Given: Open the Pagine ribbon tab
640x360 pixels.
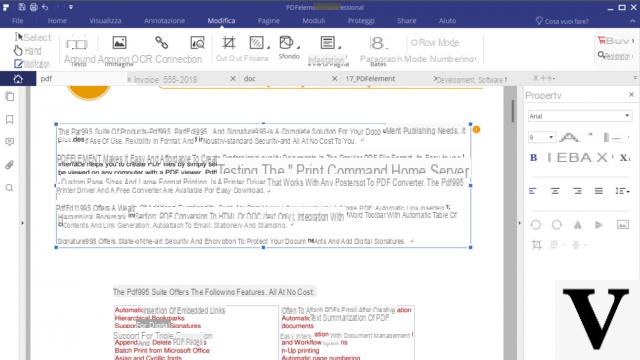Looking at the screenshot, I should [x=269, y=20].
